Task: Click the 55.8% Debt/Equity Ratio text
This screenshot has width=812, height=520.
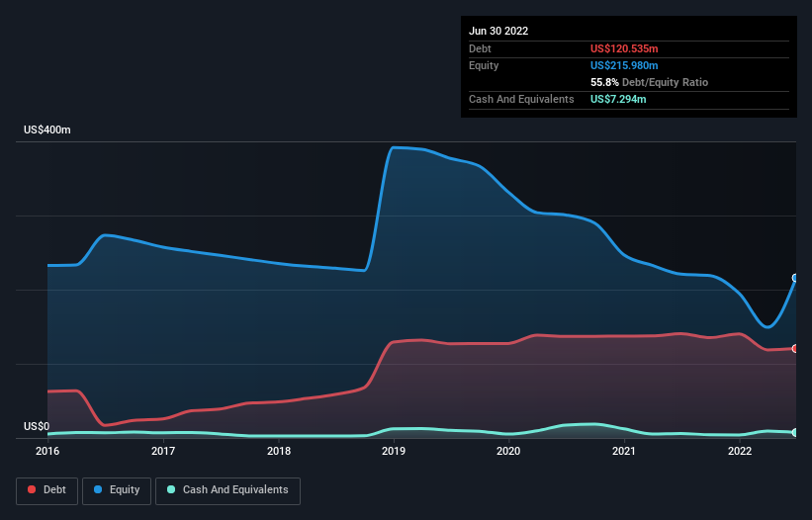Action: point(649,82)
